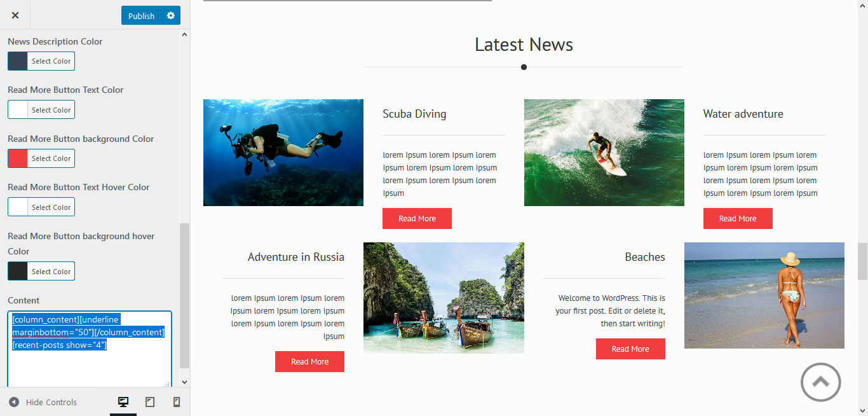Click Select Color under Button Text Hover Color
868x416 pixels.
51,207
